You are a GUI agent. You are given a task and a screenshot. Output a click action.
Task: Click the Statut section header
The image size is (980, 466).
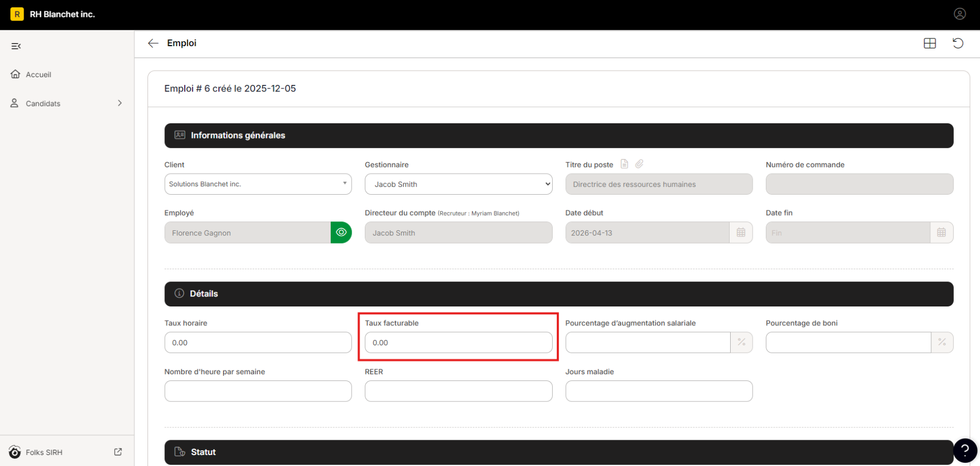[559, 452]
